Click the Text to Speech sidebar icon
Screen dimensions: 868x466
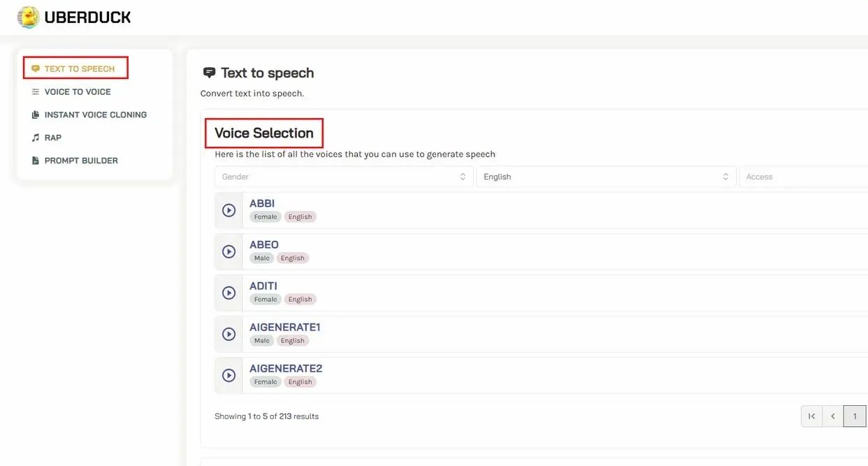point(36,68)
